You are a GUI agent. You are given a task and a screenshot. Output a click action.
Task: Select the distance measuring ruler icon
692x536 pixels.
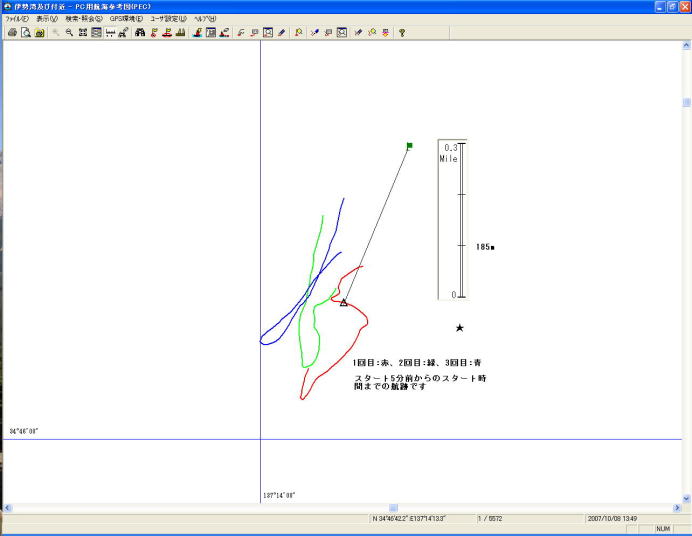point(110,32)
